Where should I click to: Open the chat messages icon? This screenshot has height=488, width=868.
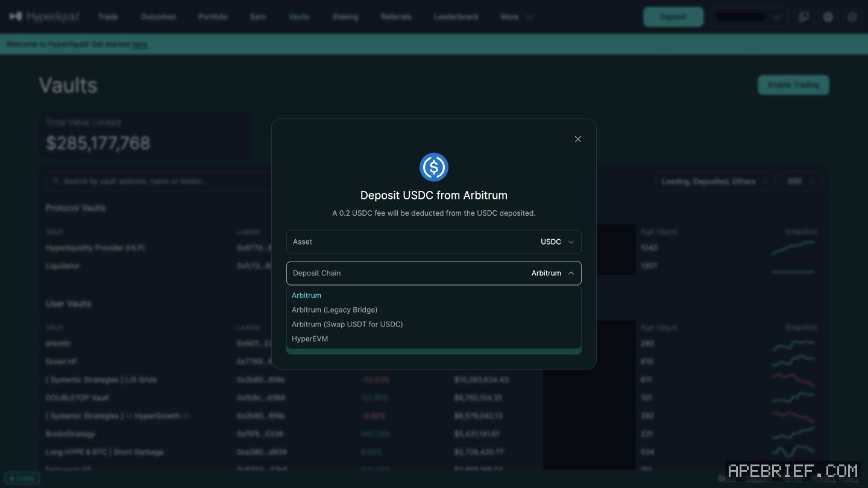coord(804,17)
